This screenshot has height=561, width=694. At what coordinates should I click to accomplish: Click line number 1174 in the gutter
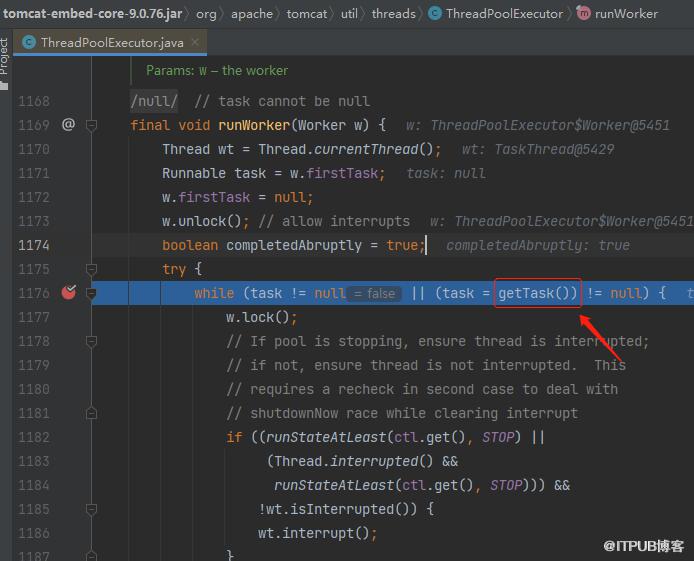pyautogui.click(x=34, y=245)
